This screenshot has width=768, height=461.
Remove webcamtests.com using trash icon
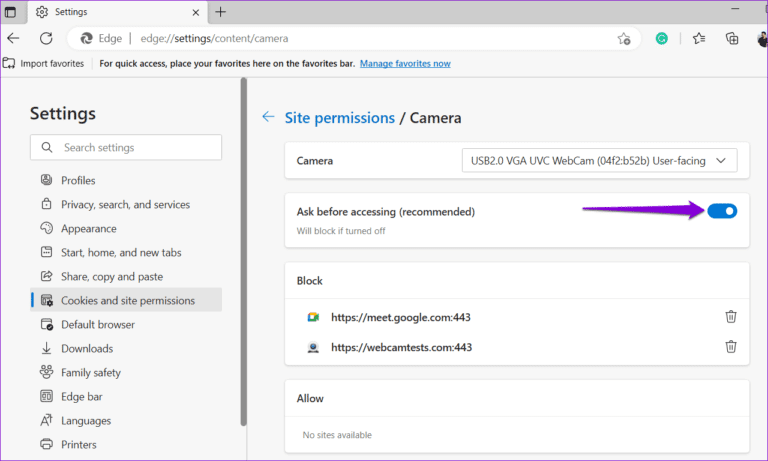[731, 347]
